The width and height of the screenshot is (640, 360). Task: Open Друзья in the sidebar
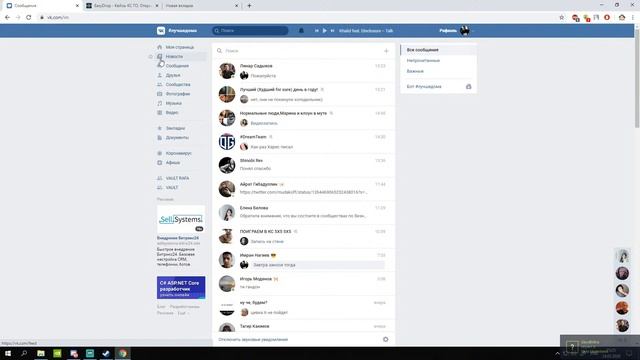click(173, 75)
